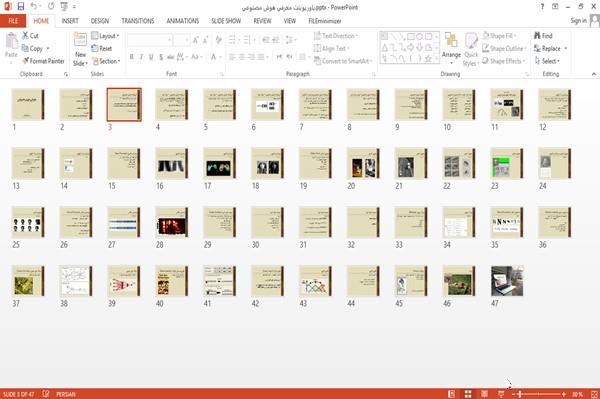Click the zoom in plus button
Viewport: 600px width, 399px height.
point(564,394)
